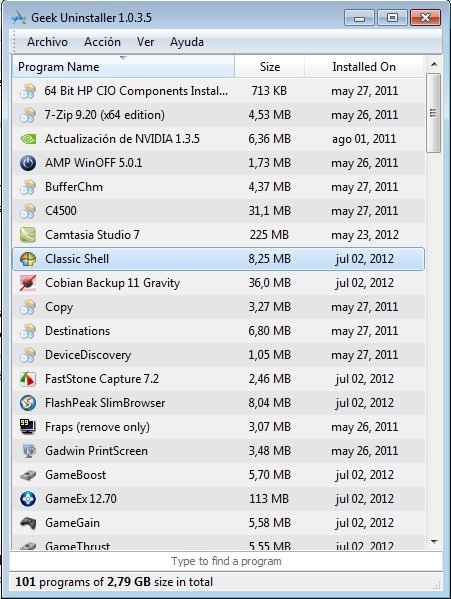Screen dimensions: 451x599
Task: Click the DeviceDiscovery row icon
Action: 28,355
